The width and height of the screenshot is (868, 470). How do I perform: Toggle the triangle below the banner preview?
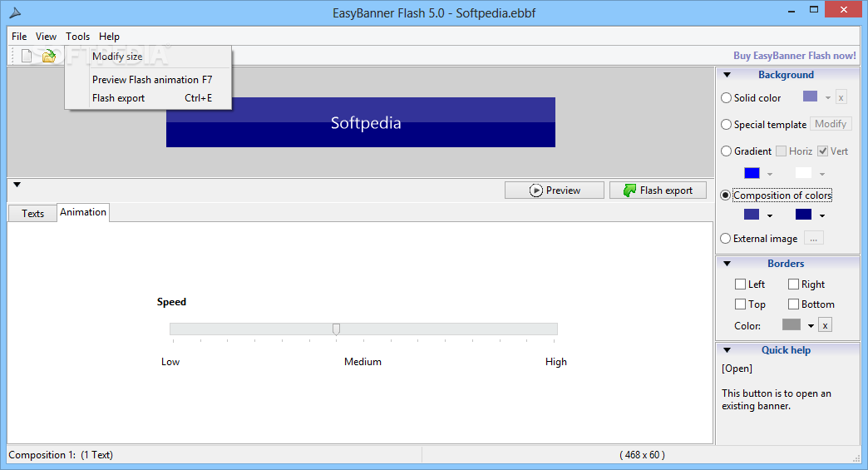pos(17,185)
